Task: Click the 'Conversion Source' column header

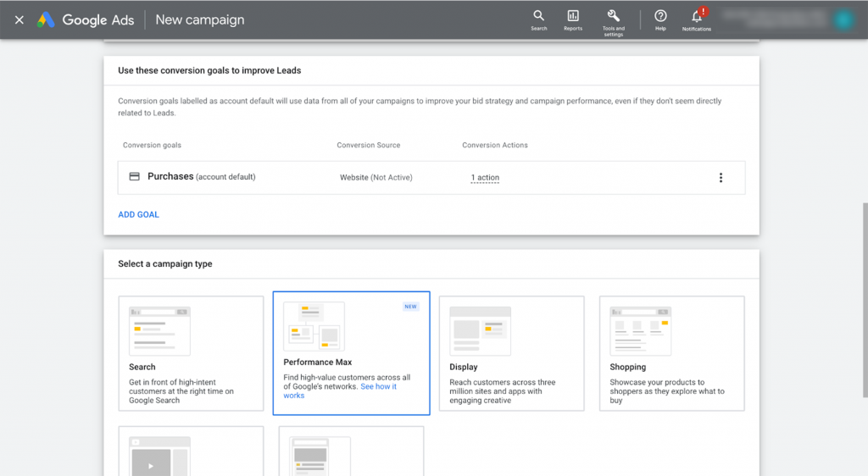Action: 369,145
